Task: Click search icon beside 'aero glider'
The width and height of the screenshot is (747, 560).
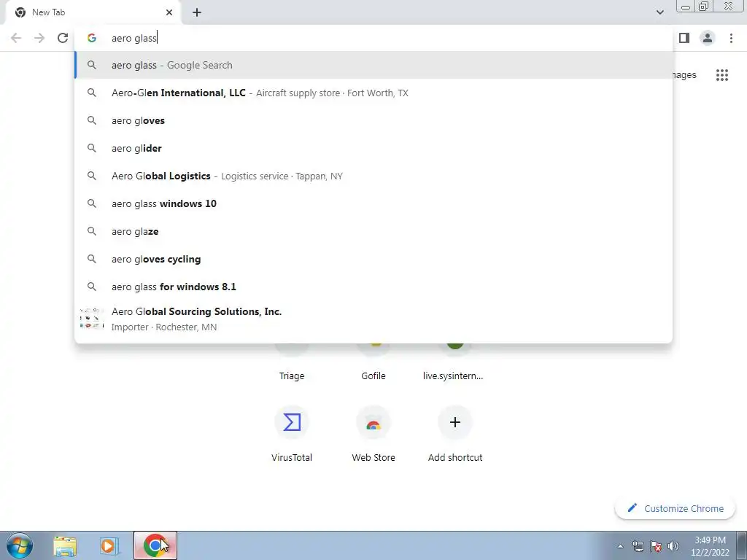Action: (92, 148)
